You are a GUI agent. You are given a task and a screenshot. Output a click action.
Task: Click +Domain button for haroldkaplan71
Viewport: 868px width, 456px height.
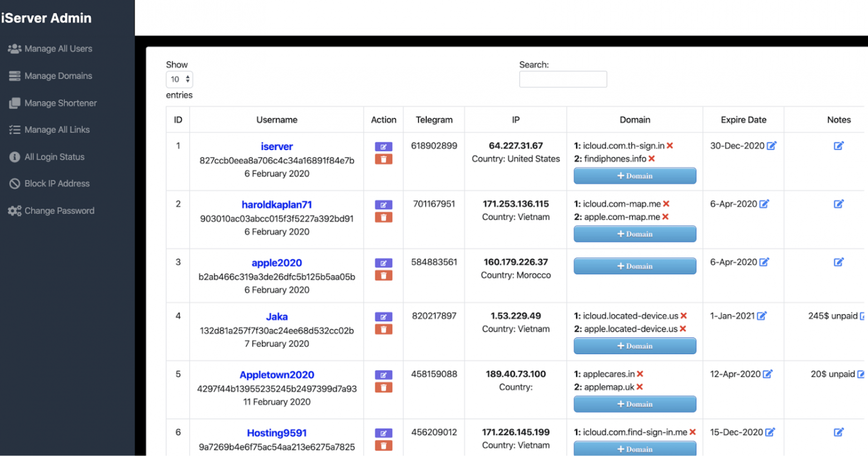click(635, 234)
